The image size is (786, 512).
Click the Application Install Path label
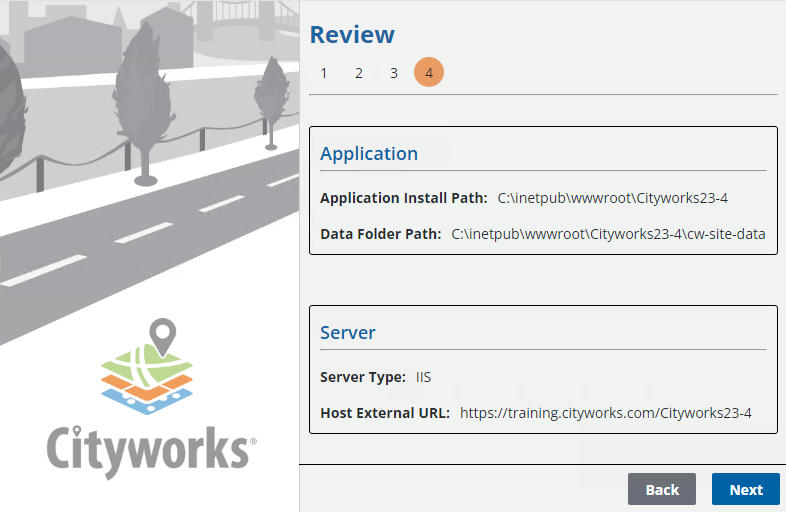404,198
